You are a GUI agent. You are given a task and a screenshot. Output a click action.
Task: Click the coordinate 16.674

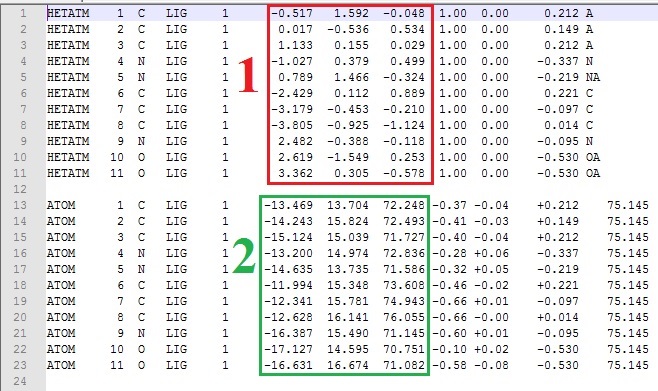pos(348,365)
